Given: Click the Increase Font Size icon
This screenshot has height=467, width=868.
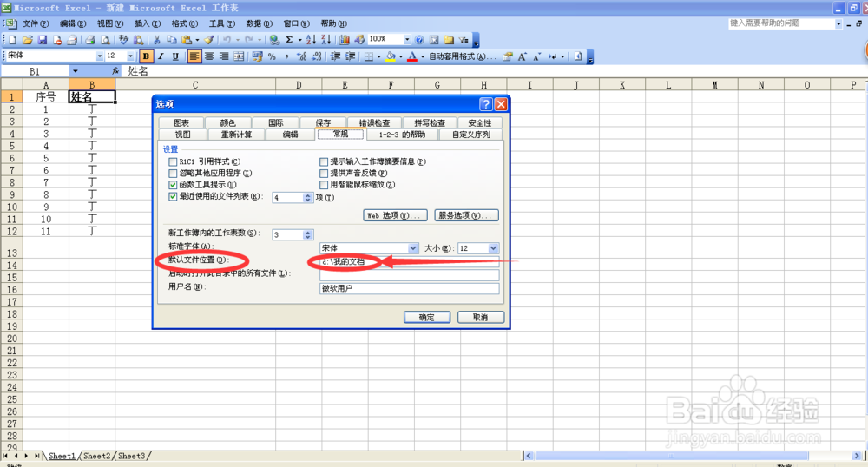Looking at the screenshot, I should [x=522, y=56].
